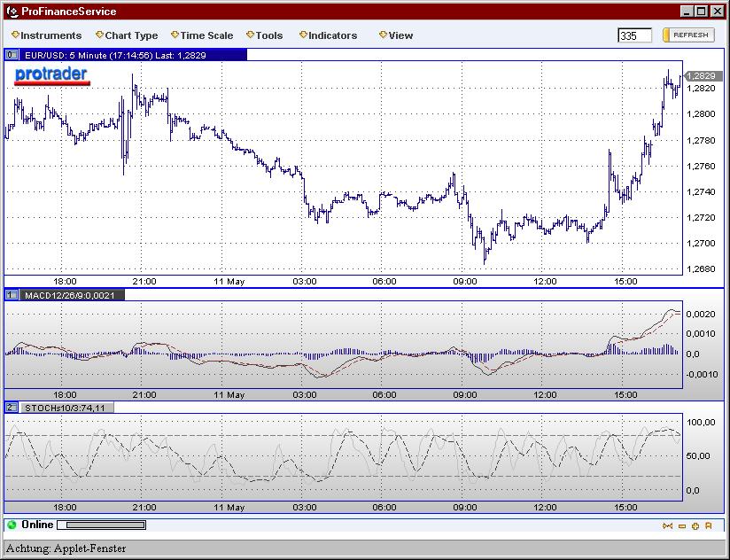The height and width of the screenshot is (560, 730).
Task: Maximize the ProFinanceService window
Action: [x=702, y=12]
